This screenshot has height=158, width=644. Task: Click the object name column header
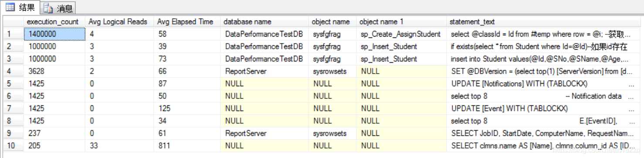(332, 21)
